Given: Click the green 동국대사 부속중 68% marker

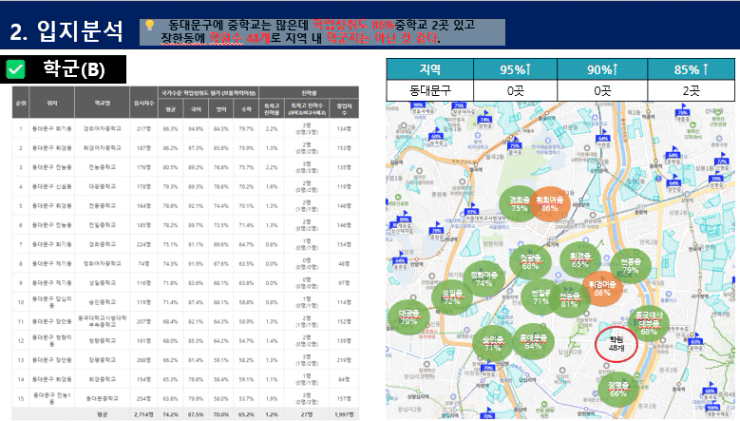Looking at the screenshot, I should click(x=648, y=323).
